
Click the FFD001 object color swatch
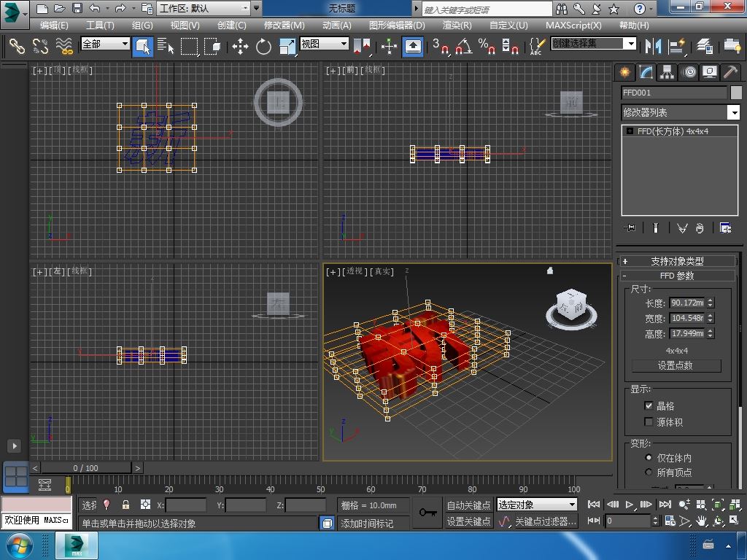(x=735, y=93)
